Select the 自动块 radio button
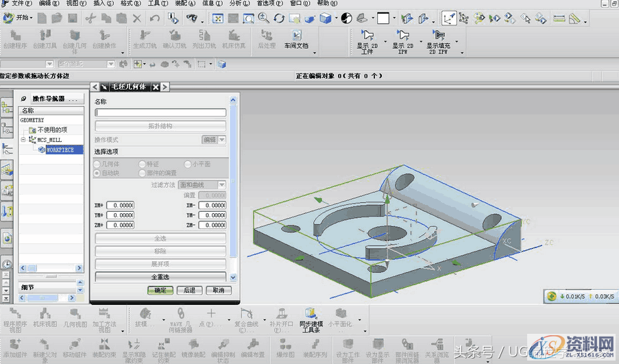 (x=97, y=173)
